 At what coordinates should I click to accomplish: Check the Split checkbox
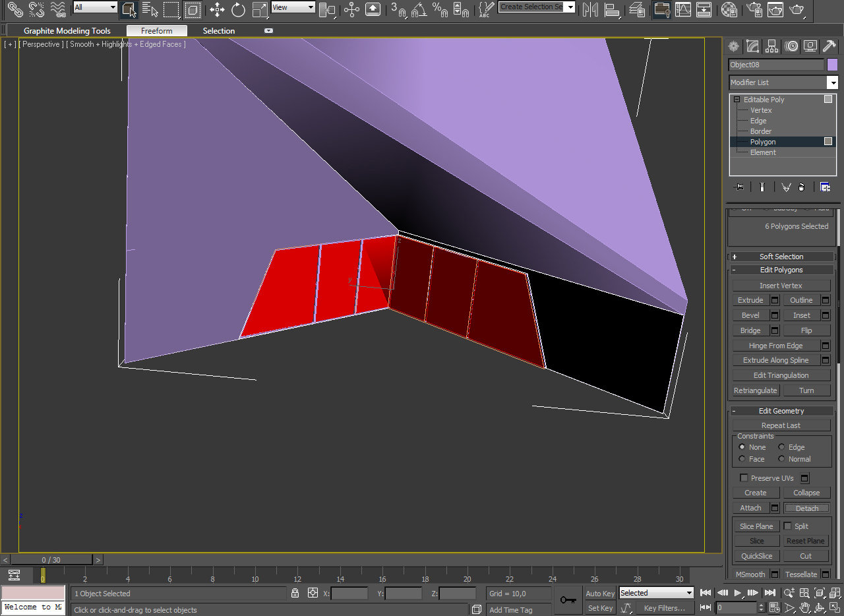pyautogui.click(x=787, y=526)
